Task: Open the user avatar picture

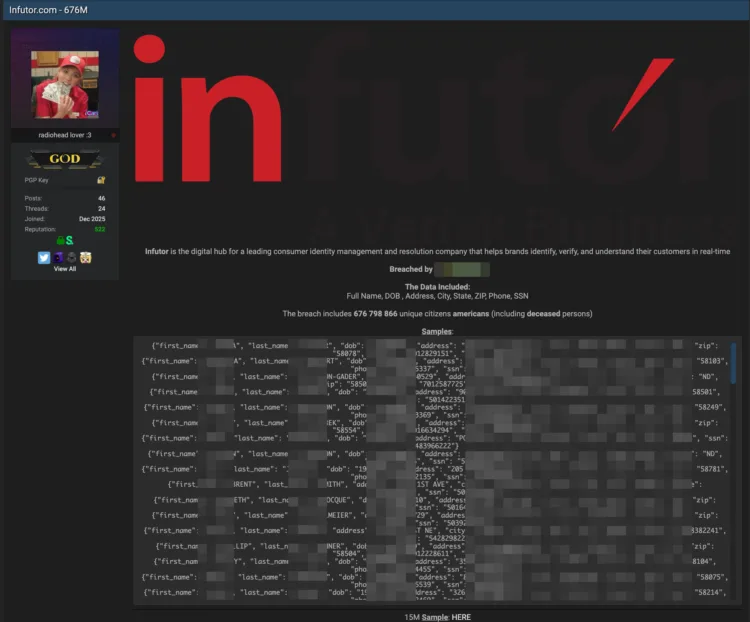Action: (x=65, y=85)
